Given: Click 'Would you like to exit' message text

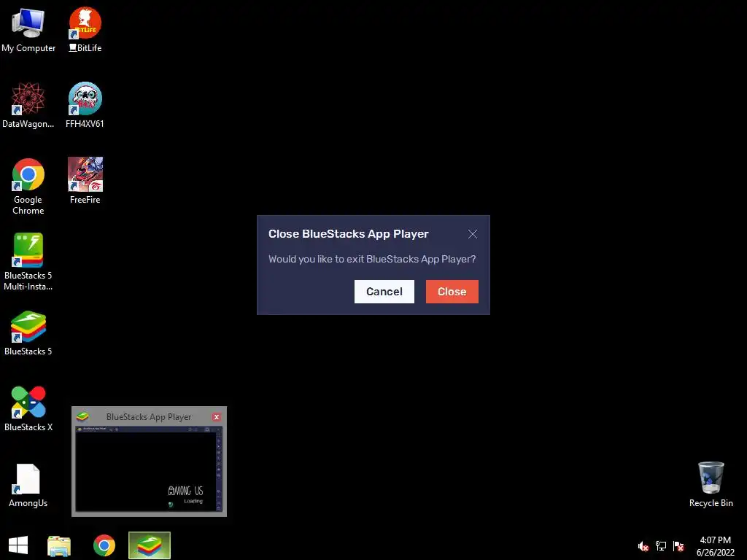Looking at the screenshot, I should [x=372, y=259].
